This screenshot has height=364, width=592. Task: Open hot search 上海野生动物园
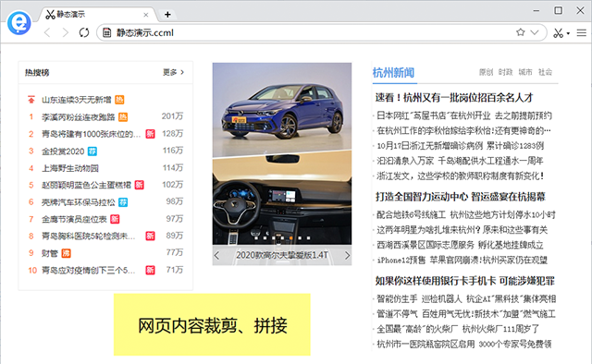point(70,168)
